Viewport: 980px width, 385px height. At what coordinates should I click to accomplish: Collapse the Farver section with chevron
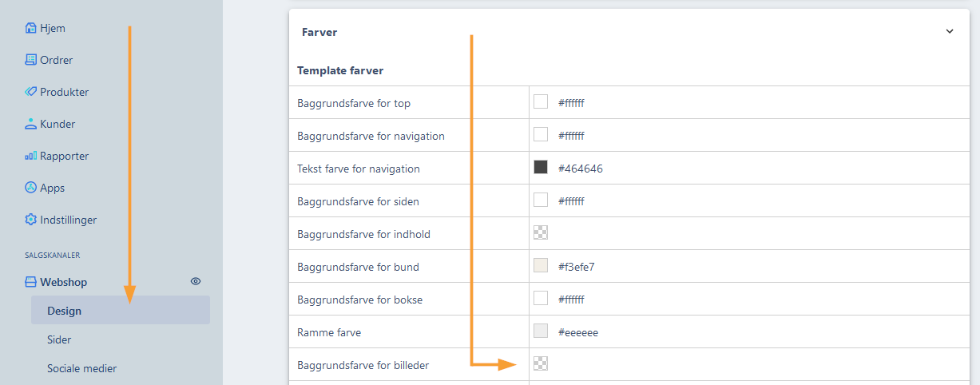pyautogui.click(x=950, y=32)
